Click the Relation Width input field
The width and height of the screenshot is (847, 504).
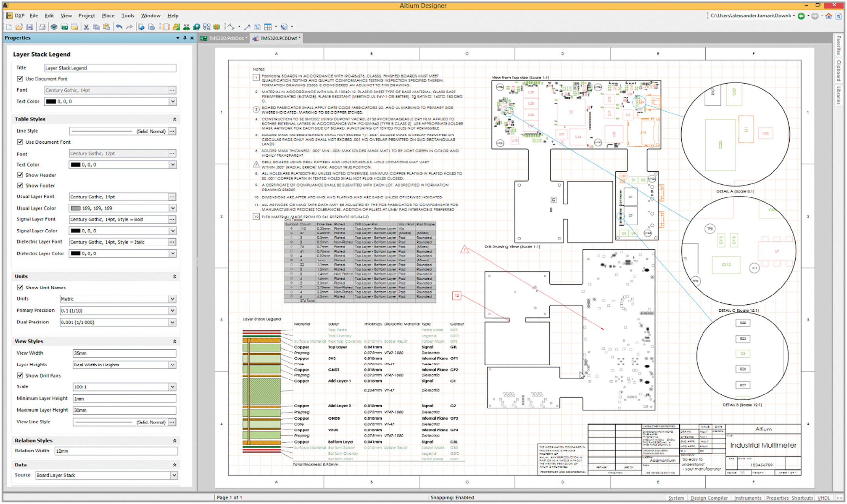tap(116, 451)
